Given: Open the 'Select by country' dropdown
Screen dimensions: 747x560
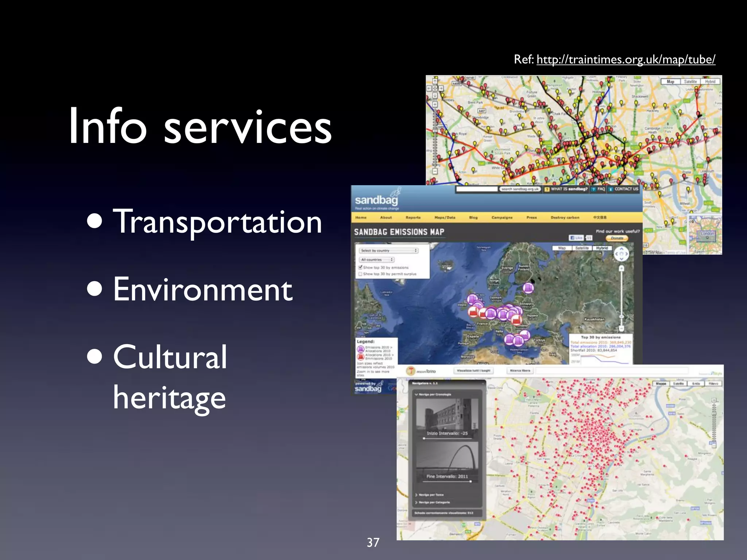Looking at the screenshot, I should click(x=388, y=250).
